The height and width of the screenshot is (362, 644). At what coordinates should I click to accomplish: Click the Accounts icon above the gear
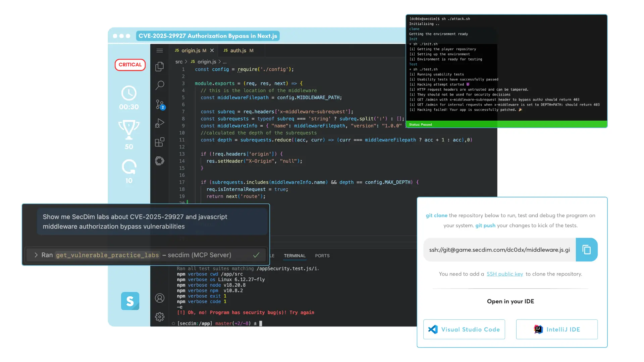160,298
